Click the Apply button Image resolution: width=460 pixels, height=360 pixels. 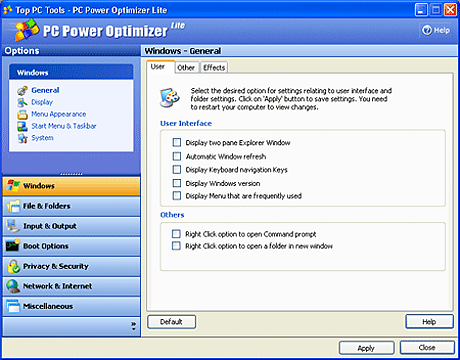pyautogui.click(x=366, y=348)
